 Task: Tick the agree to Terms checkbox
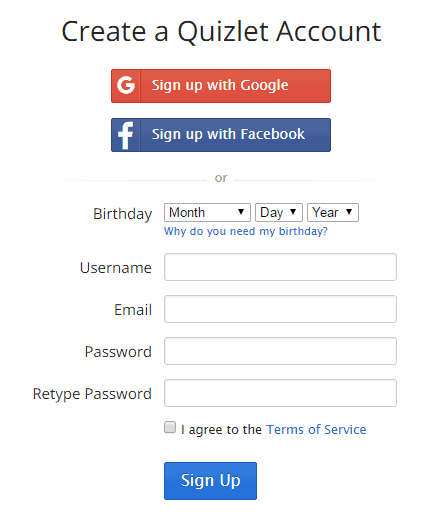tap(170, 427)
